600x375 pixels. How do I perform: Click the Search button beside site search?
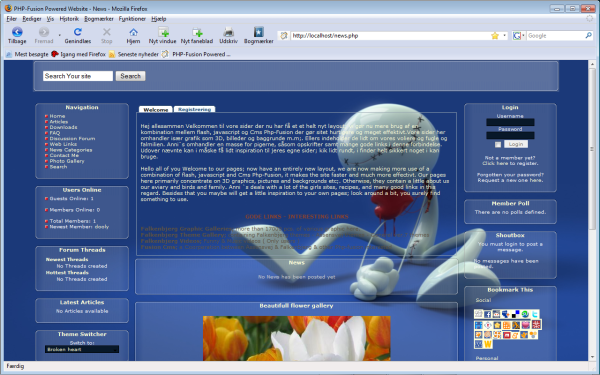tap(130, 76)
